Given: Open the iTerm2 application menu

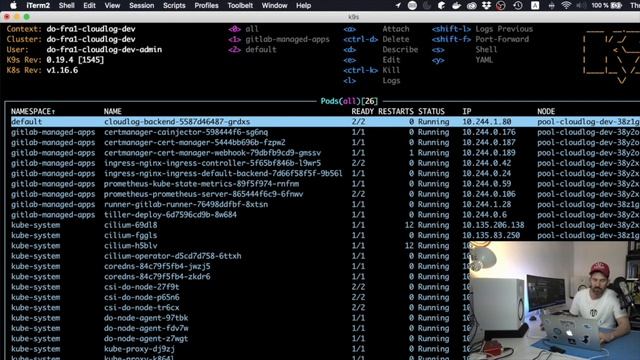Looking at the screenshot, I should pos(38,5).
